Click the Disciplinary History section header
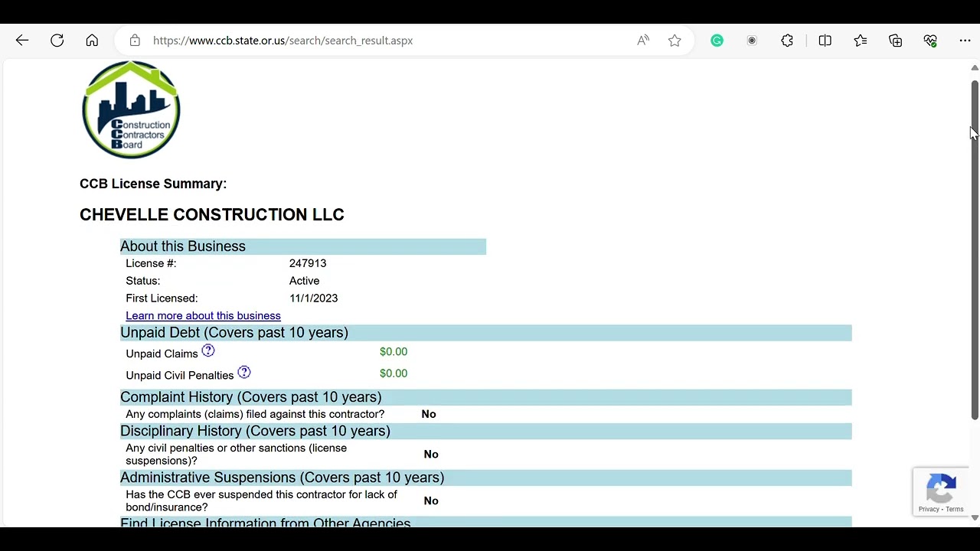980x551 pixels. [485, 430]
